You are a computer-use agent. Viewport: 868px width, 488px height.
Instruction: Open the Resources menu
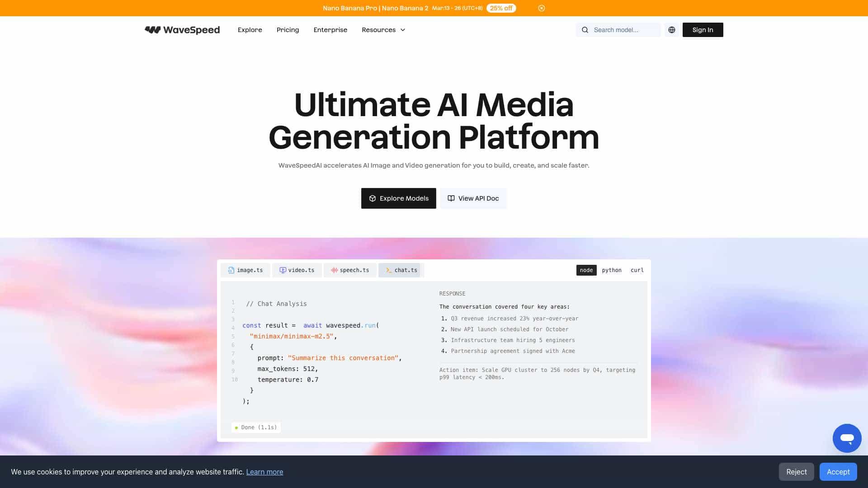point(383,30)
